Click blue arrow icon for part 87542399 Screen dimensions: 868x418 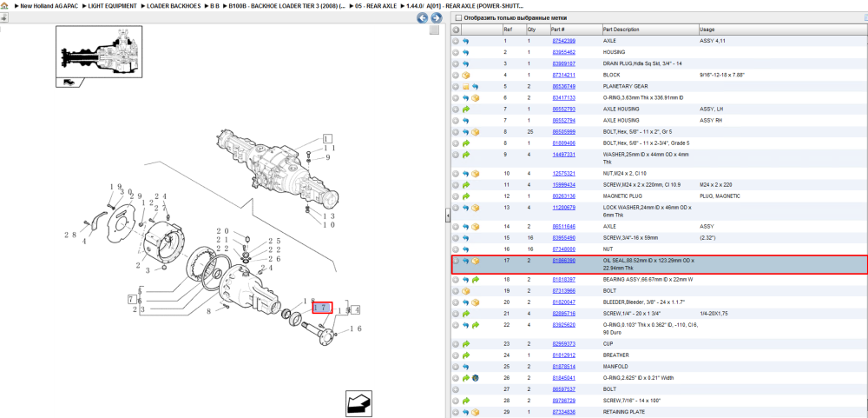(465, 41)
